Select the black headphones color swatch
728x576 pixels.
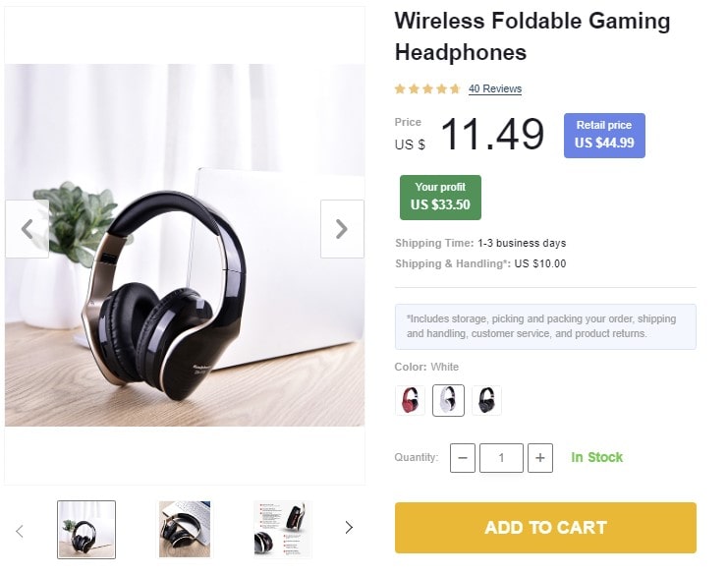tap(486, 400)
